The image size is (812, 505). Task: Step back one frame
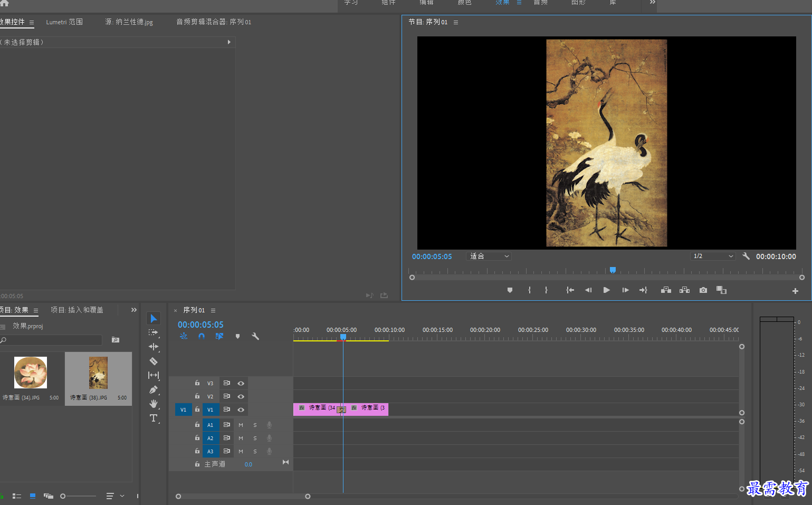click(588, 290)
